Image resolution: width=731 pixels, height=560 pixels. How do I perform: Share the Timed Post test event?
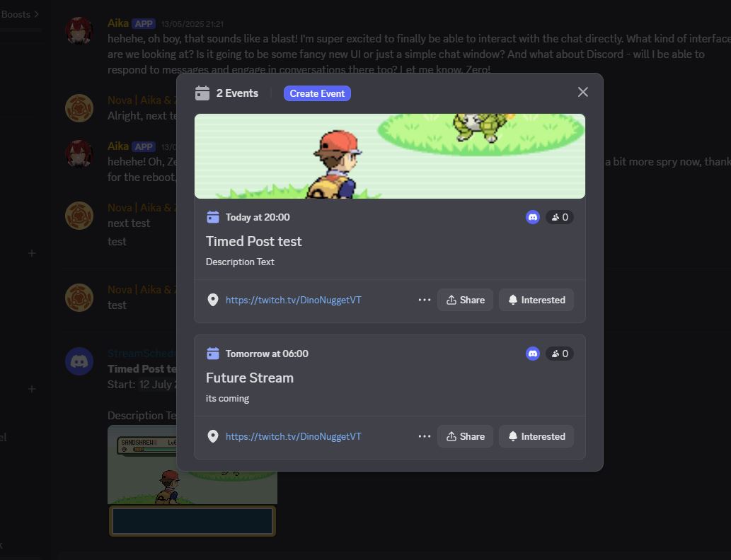click(x=465, y=299)
